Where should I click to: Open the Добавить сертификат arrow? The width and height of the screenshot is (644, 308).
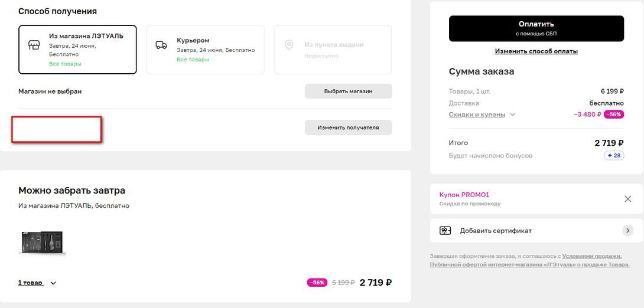pos(627,231)
